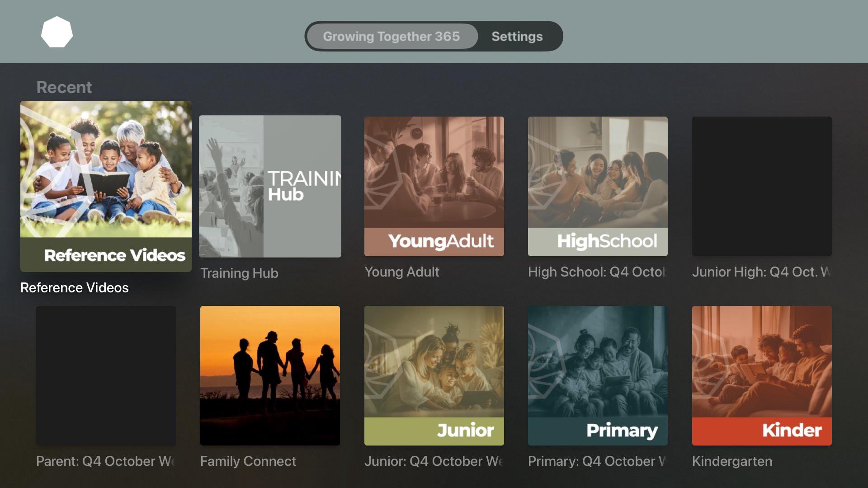Click the Training Hub caption text
The image size is (868, 488).
(x=239, y=273)
